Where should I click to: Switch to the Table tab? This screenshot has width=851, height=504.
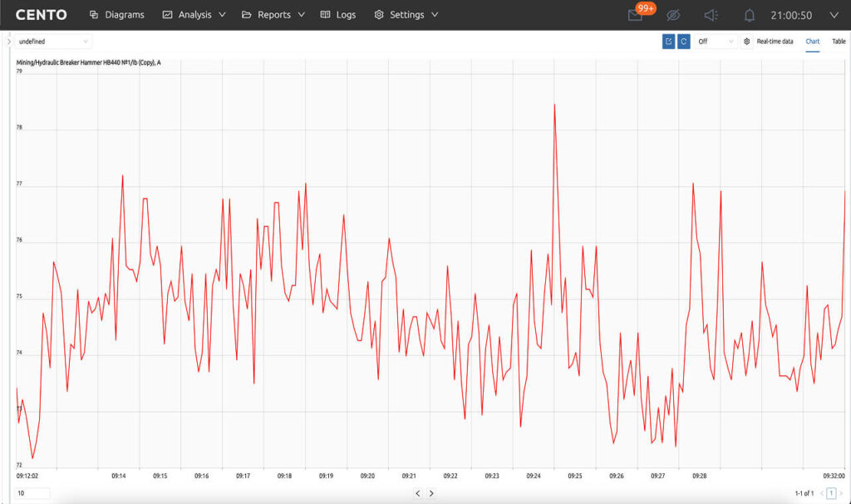(839, 42)
